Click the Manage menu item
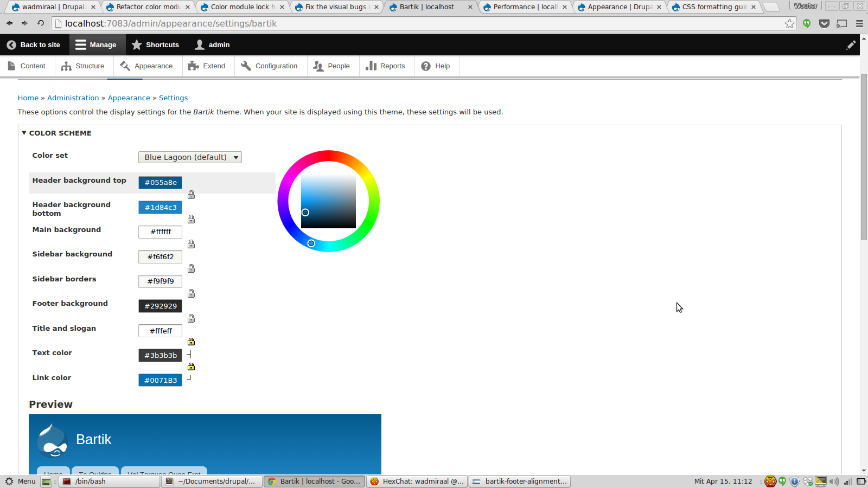Screen dimensions: 868x488 [x=97, y=44]
